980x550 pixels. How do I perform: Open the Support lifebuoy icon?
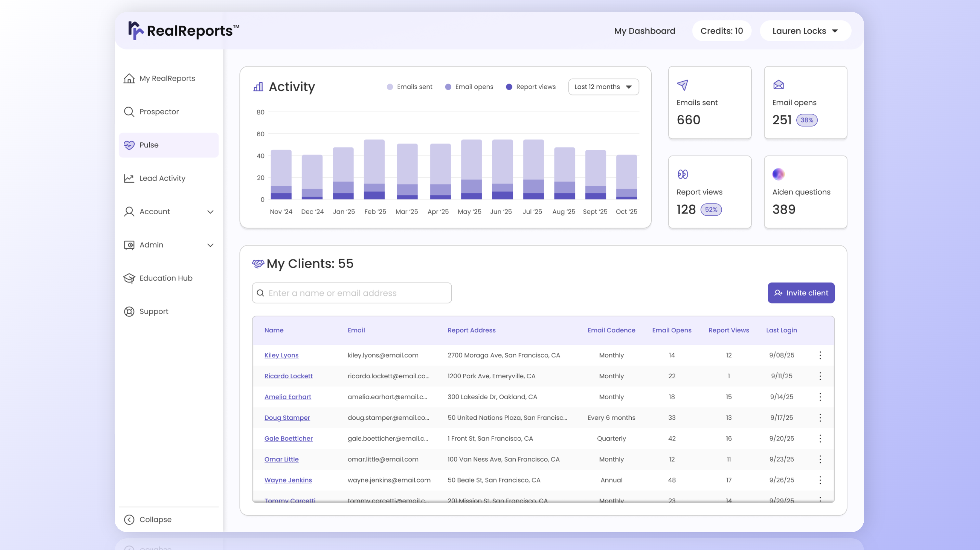(129, 312)
